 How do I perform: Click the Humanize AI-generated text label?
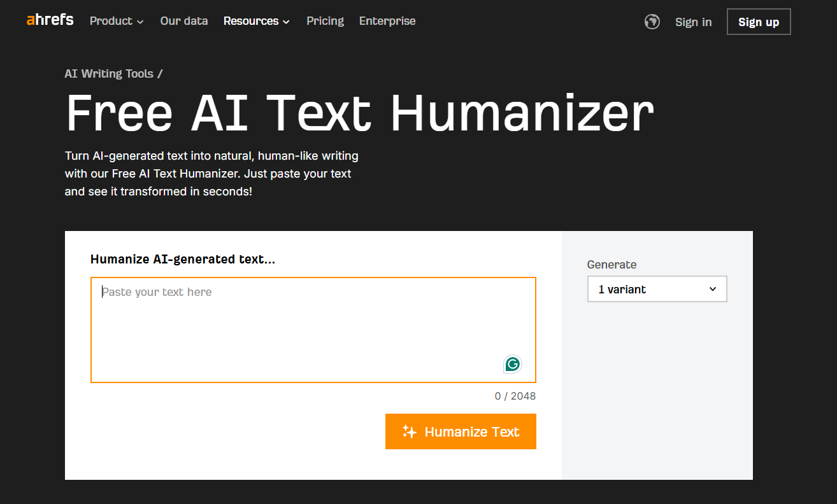coord(183,259)
